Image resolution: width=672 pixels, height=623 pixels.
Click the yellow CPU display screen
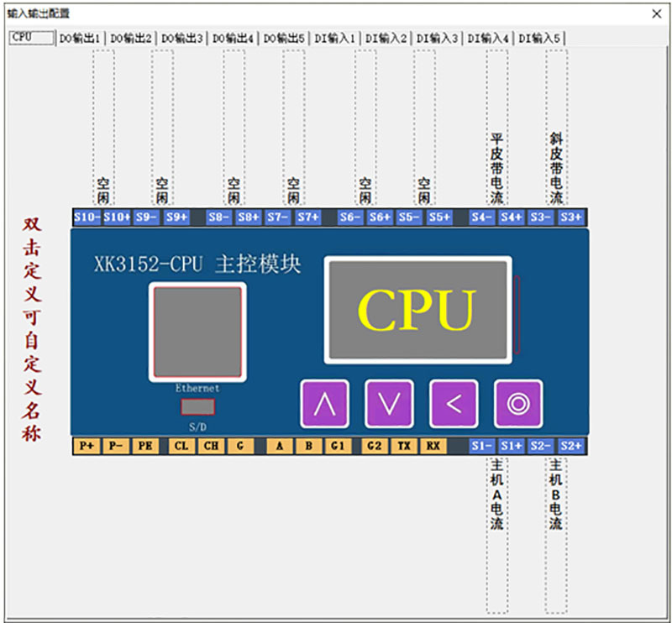click(x=417, y=310)
